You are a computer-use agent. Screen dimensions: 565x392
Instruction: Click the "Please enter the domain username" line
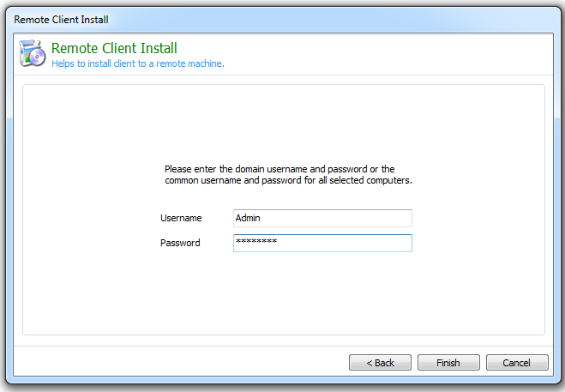point(279,170)
